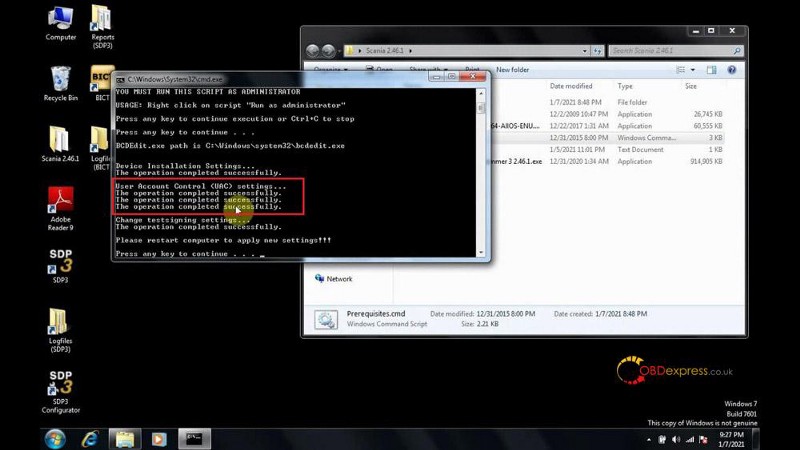Launch Internet Explorer from the taskbar

pyautogui.click(x=90, y=439)
